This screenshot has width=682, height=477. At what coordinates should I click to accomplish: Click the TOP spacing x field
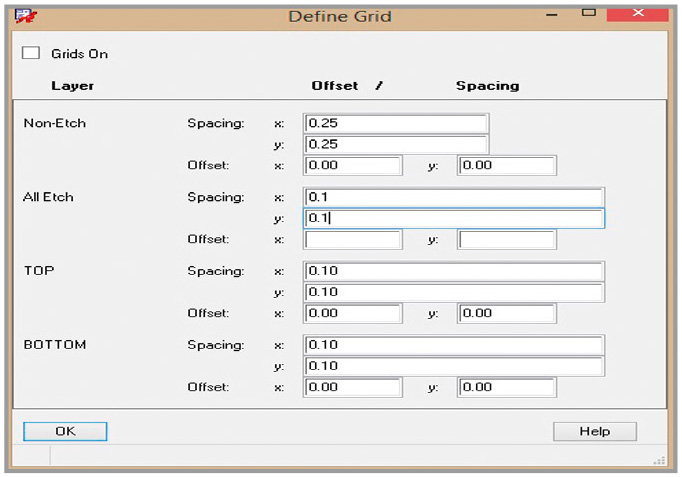pos(454,271)
